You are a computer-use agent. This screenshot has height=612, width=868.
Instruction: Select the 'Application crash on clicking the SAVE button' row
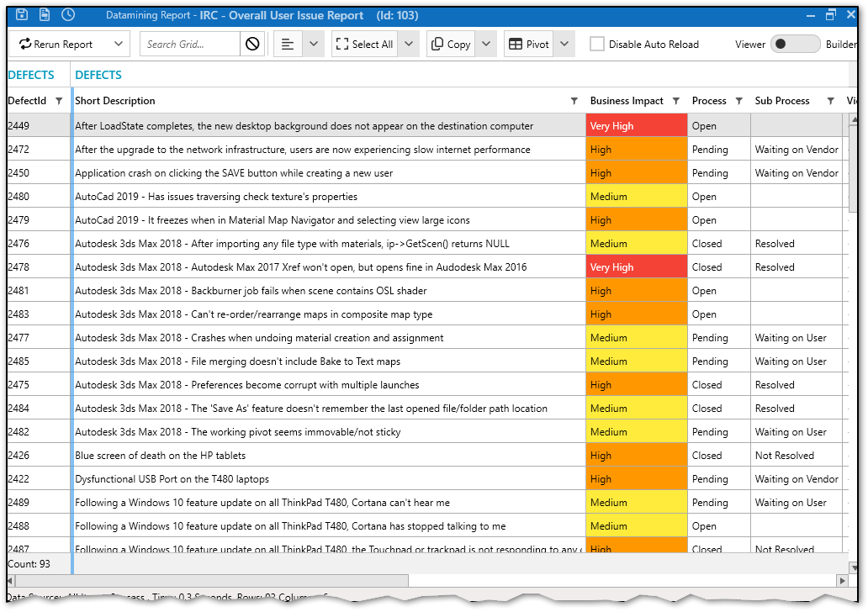[426, 172]
